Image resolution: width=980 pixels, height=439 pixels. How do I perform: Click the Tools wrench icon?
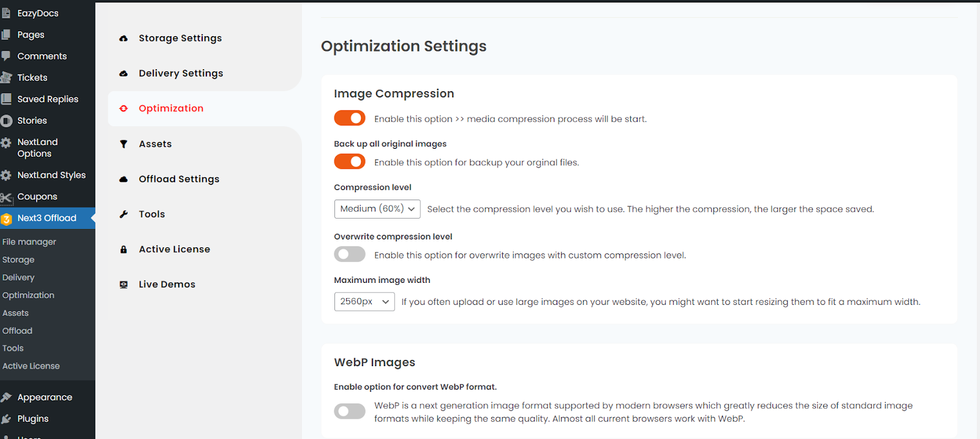click(124, 214)
